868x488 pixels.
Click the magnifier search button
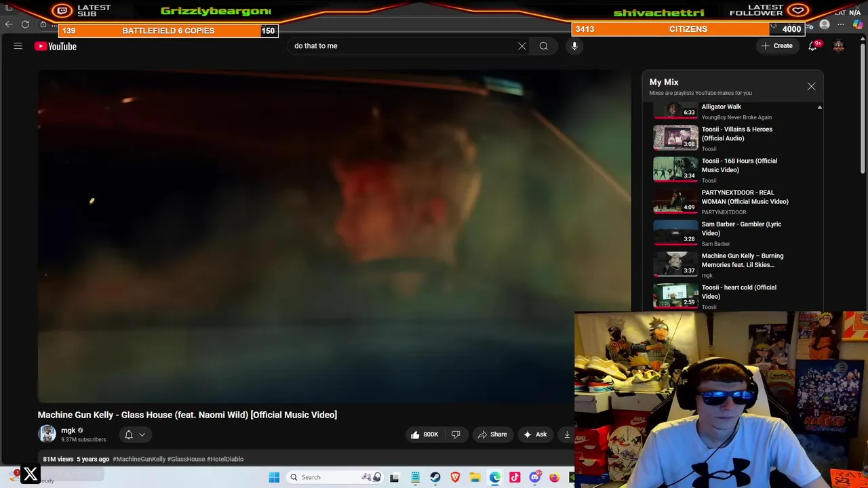point(544,46)
